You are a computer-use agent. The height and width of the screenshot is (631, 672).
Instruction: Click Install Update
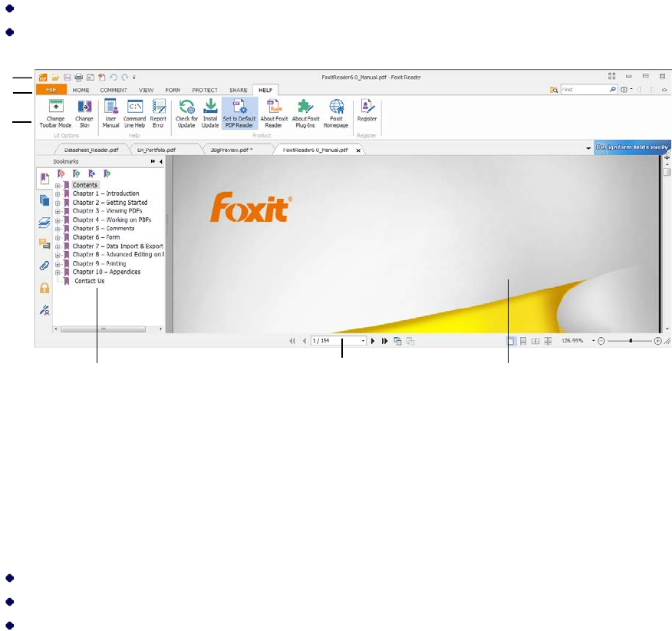[x=210, y=114]
